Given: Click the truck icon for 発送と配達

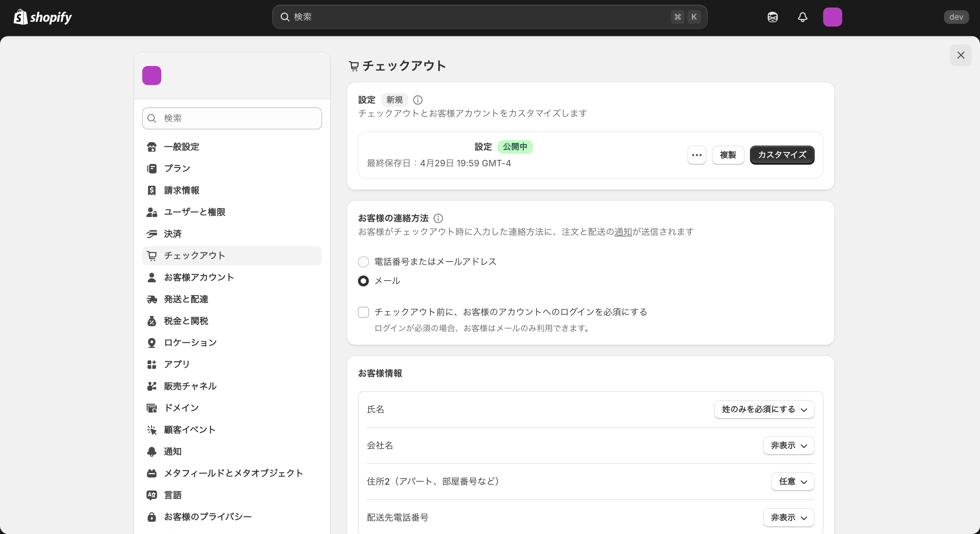Looking at the screenshot, I should point(152,299).
